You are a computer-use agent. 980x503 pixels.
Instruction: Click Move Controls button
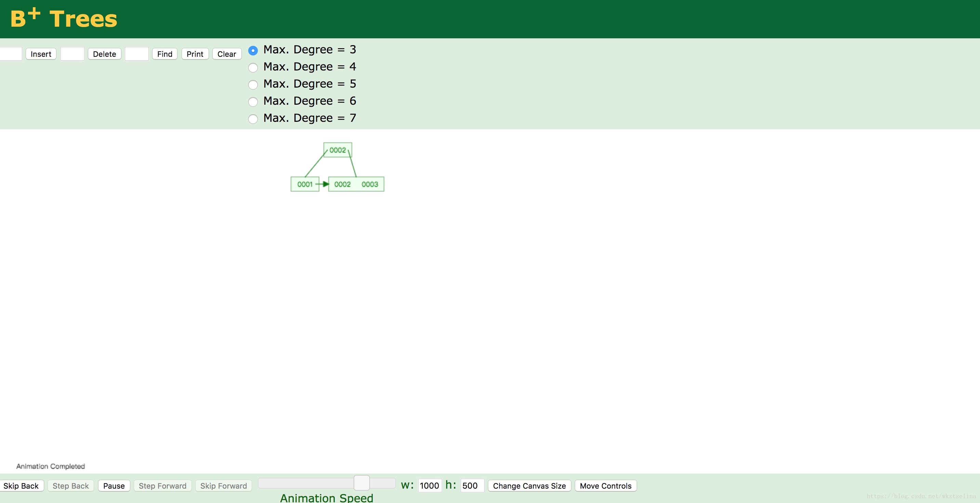[606, 486]
